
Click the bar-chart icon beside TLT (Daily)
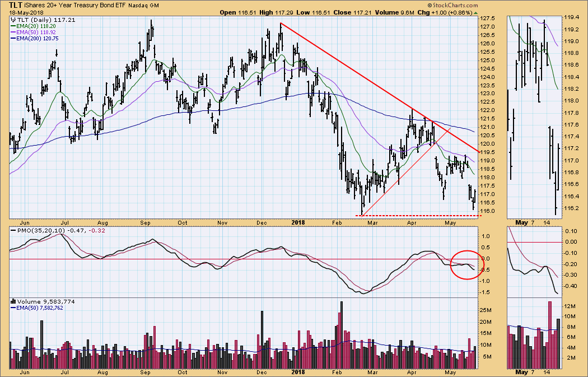click(13, 20)
